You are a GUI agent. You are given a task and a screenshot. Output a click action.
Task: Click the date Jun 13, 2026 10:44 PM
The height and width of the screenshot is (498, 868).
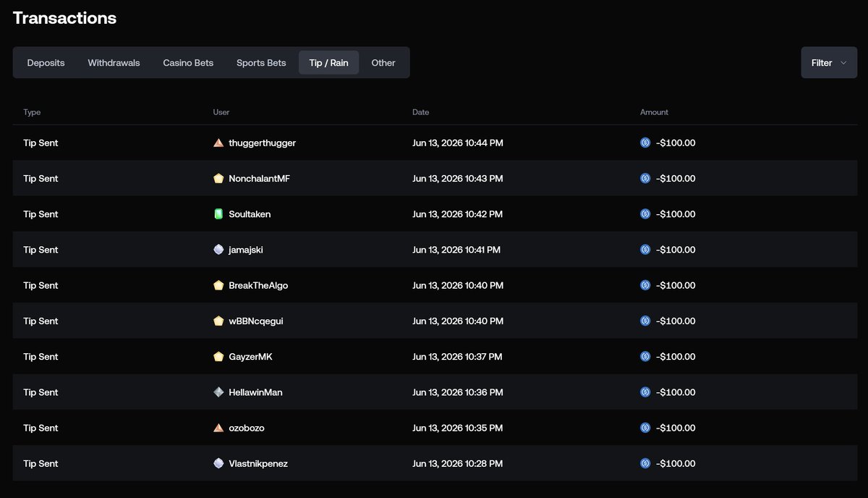[x=458, y=143]
